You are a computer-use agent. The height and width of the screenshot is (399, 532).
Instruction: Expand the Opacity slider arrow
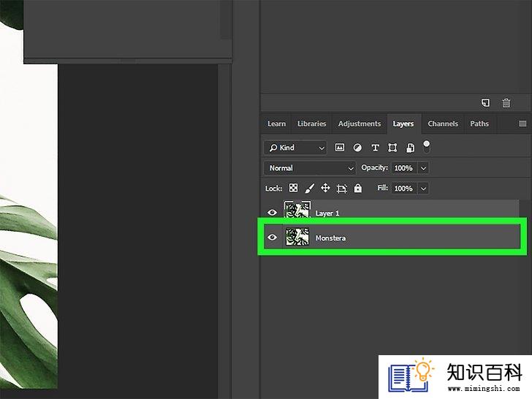pyautogui.click(x=423, y=168)
